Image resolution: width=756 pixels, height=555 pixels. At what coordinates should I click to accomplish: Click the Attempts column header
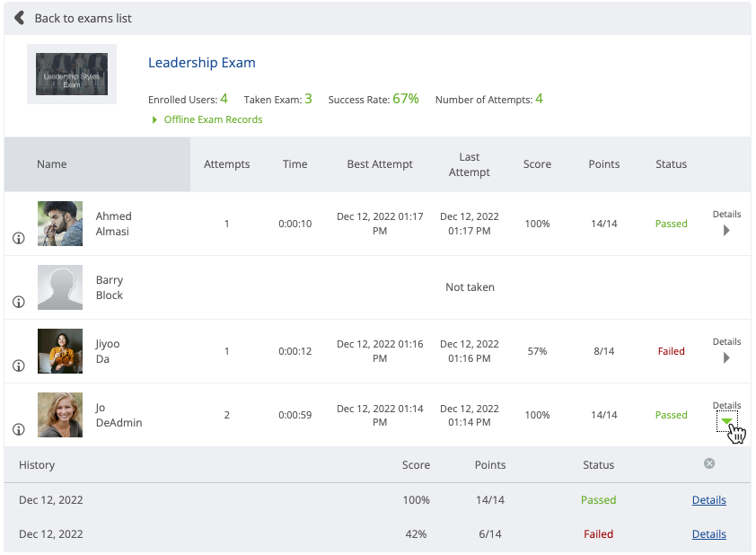226,164
